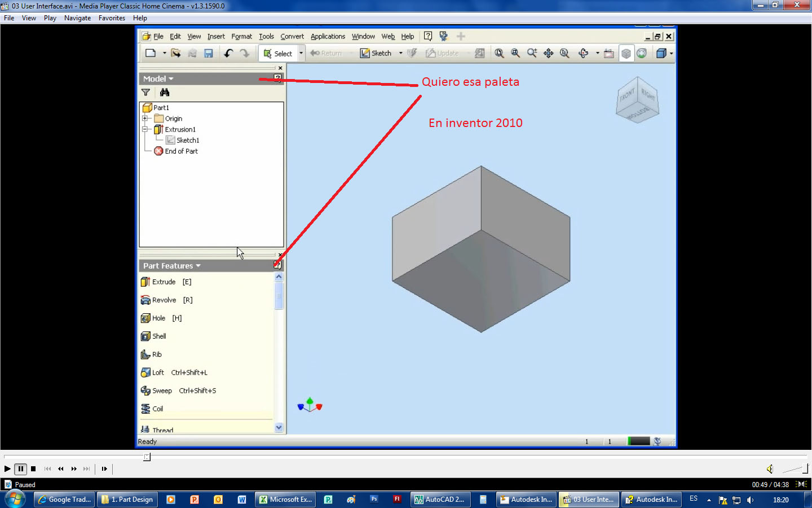Viewport: 812px width, 508px height.
Task: Click the Zoom Window icon
Action: [x=515, y=53]
